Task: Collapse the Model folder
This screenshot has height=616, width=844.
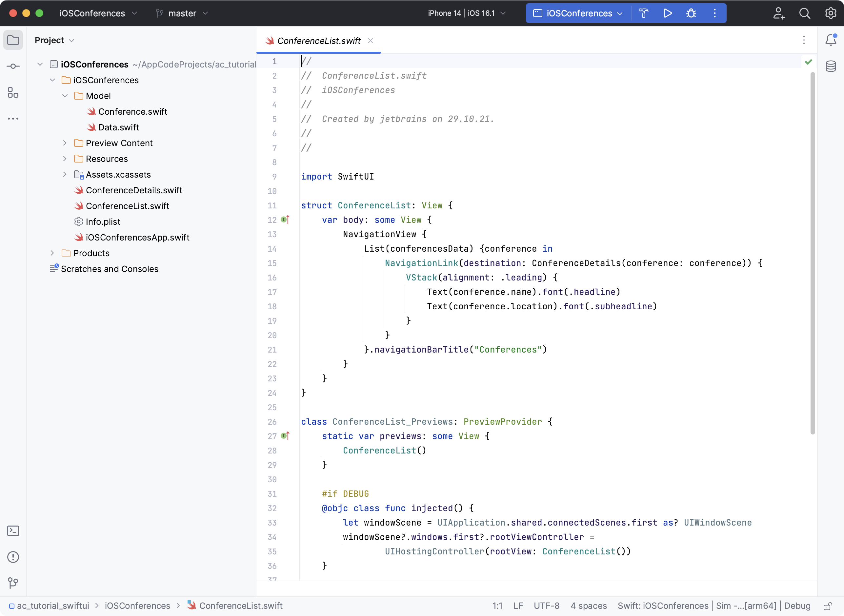Action: click(65, 96)
